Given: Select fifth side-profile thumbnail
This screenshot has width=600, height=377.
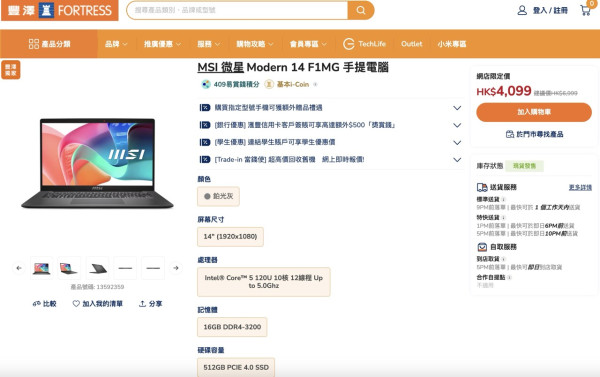Looking at the screenshot, I should 153,268.
